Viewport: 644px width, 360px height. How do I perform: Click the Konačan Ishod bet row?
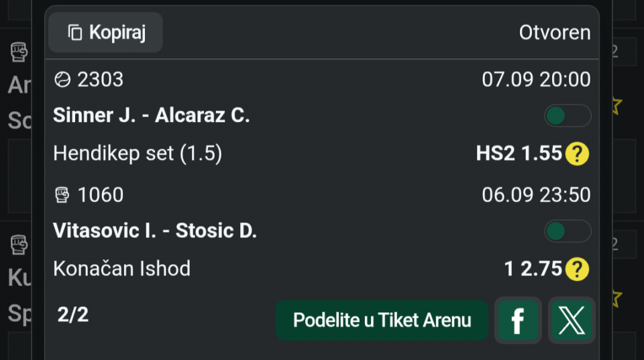point(321,269)
